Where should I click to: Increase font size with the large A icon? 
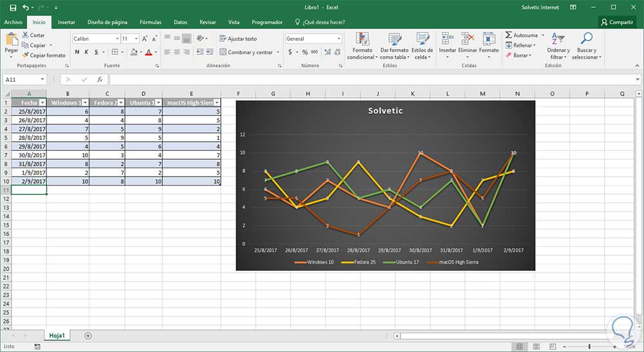click(x=144, y=39)
